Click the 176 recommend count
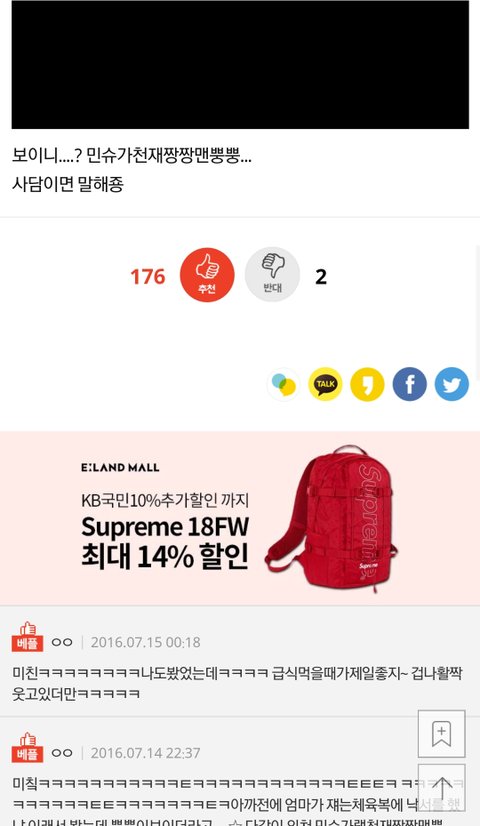The height and width of the screenshot is (826, 480). tap(148, 277)
